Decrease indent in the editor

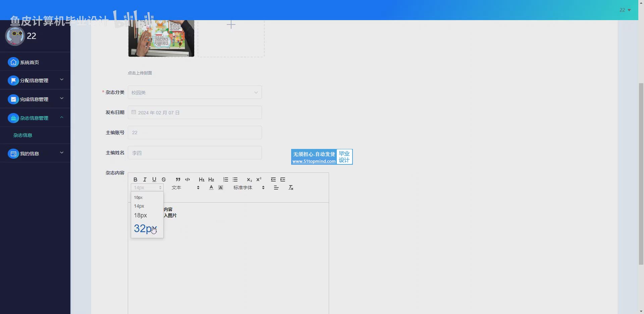point(273,179)
